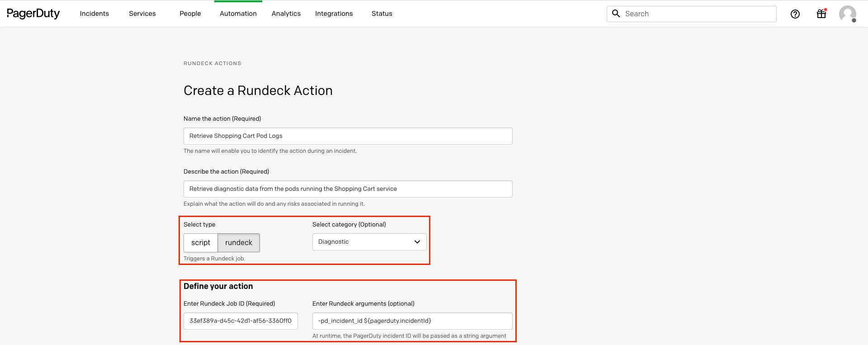Image resolution: width=868 pixels, height=345 pixels.
Task: Edit the action name field
Action: tap(348, 136)
